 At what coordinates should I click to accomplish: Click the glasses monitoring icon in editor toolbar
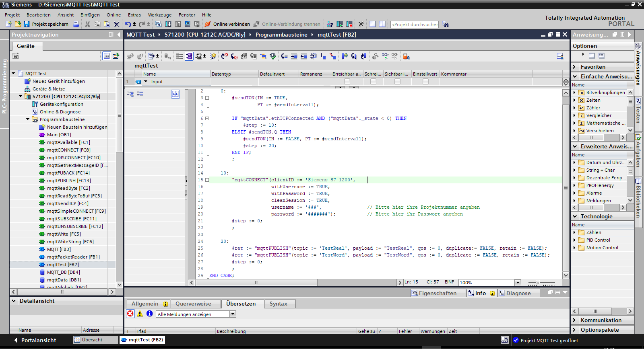click(385, 56)
